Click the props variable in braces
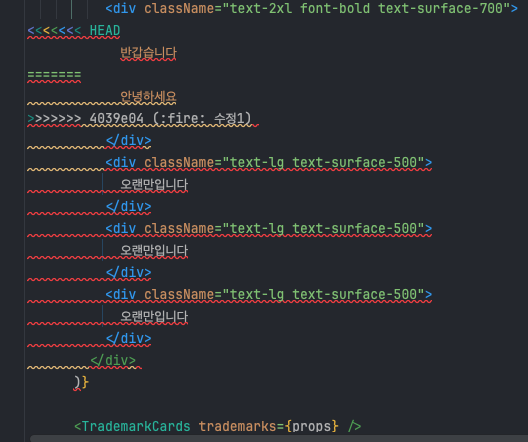Image resolution: width=528 pixels, height=442 pixels. point(311,427)
